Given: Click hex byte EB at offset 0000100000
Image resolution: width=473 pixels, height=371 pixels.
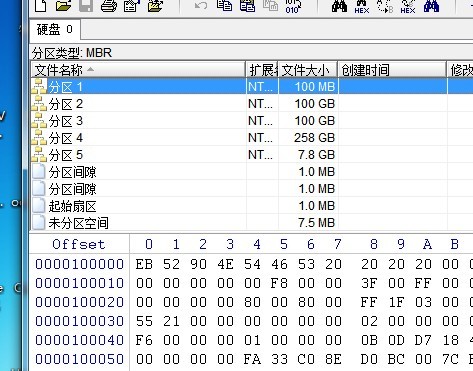Looking at the screenshot, I should pos(144,264).
